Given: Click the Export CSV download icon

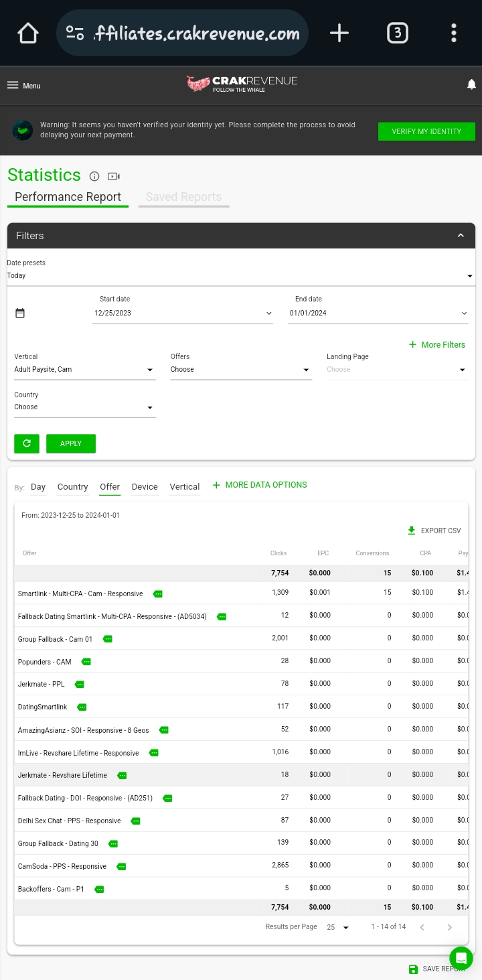Looking at the screenshot, I should (412, 531).
